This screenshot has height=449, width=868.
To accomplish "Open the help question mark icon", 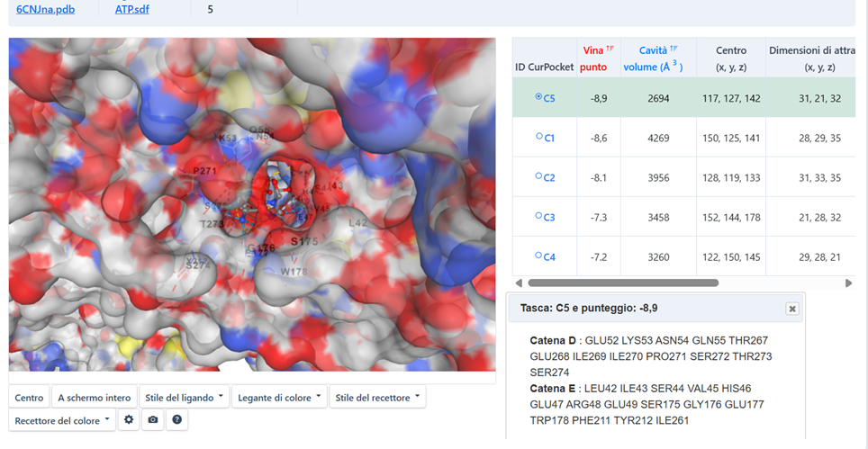I will [x=176, y=419].
